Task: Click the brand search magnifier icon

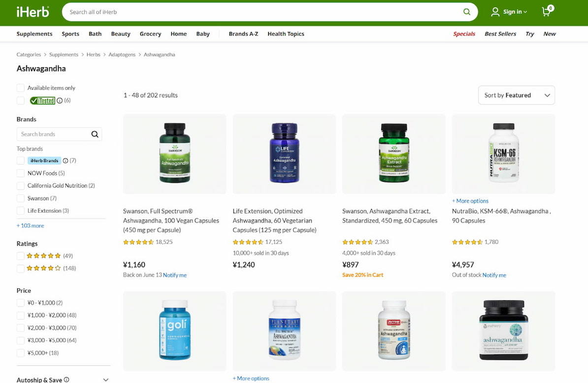Action: (x=95, y=134)
